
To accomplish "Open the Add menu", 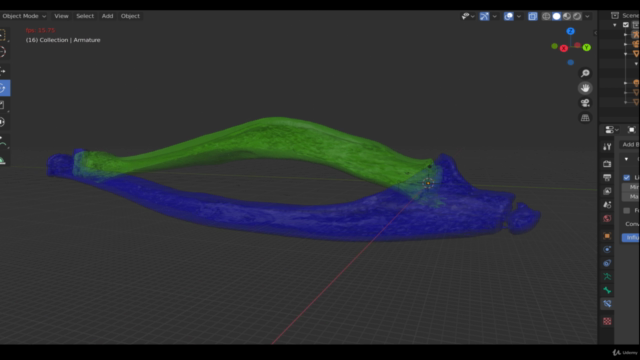I will click(107, 16).
